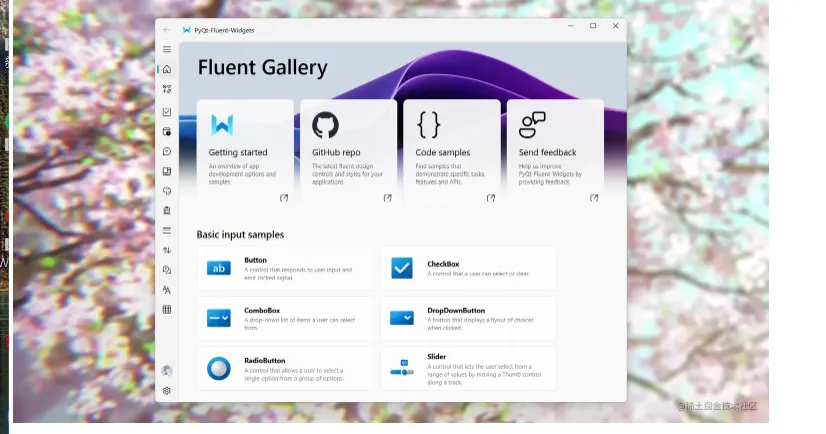This screenshot has width=826, height=434.
Task: Click the Getting started blue logo
Action: [x=222, y=125]
